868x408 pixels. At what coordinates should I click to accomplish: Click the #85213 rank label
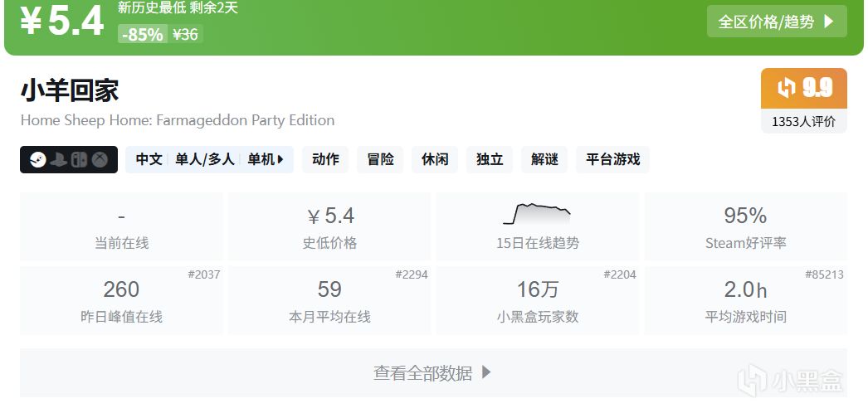click(824, 274)
